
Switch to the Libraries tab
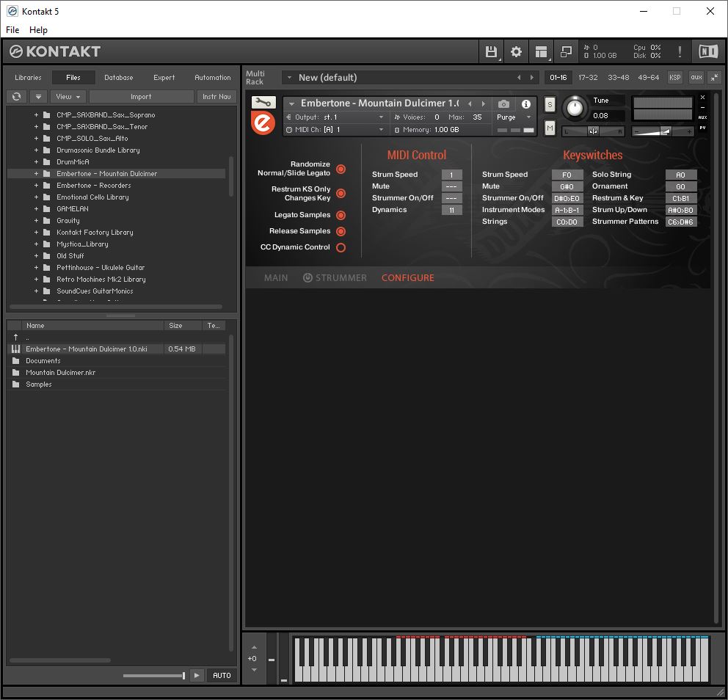pos(28,78)
